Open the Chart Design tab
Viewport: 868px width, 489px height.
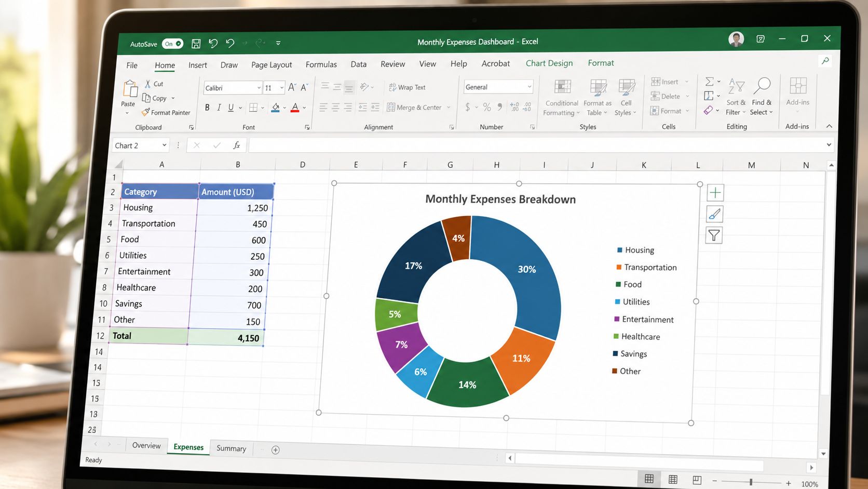(x=549, y=63)
